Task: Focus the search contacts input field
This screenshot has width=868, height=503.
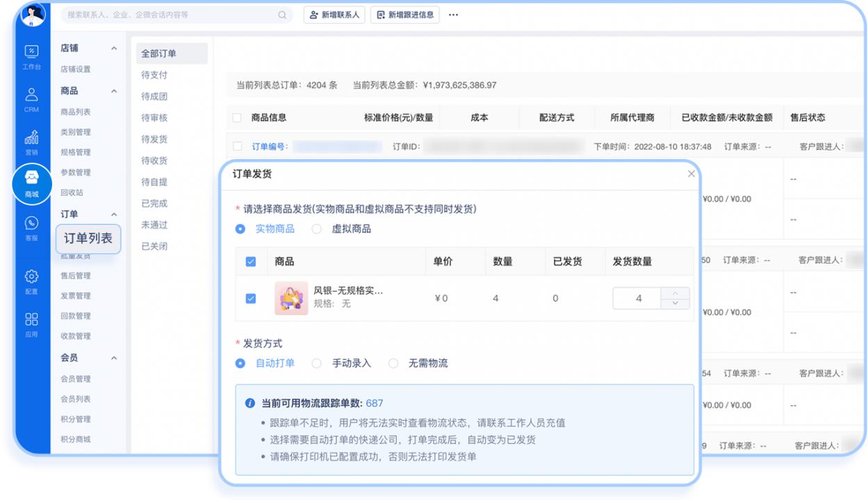Action: coord(177,15)
